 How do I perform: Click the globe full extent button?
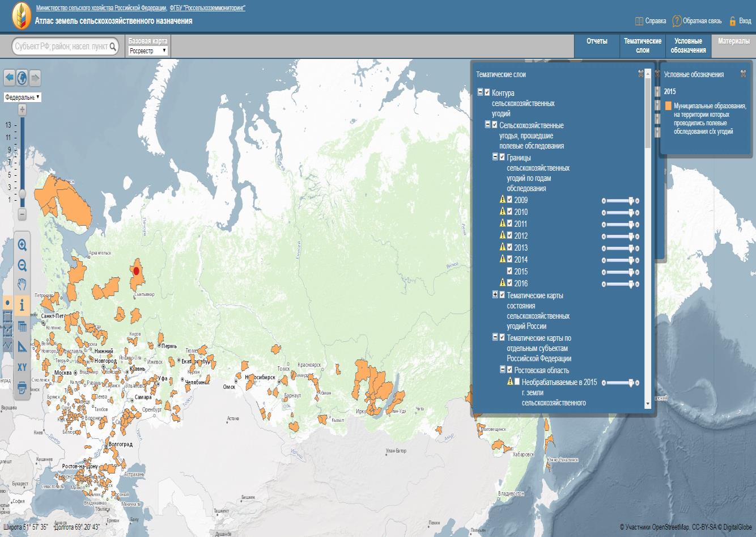click(x=22, y=77)
